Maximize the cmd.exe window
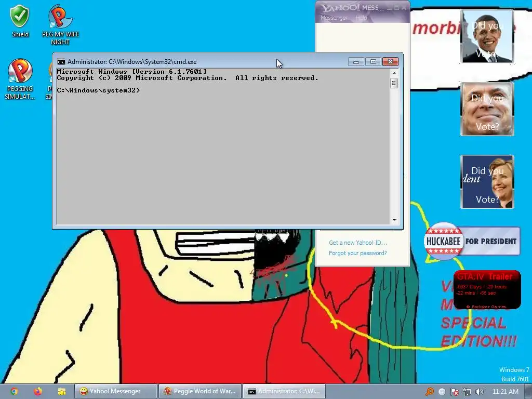Viewport: 532px width, 399px height. pyautogui.click(x=373, y=61)
